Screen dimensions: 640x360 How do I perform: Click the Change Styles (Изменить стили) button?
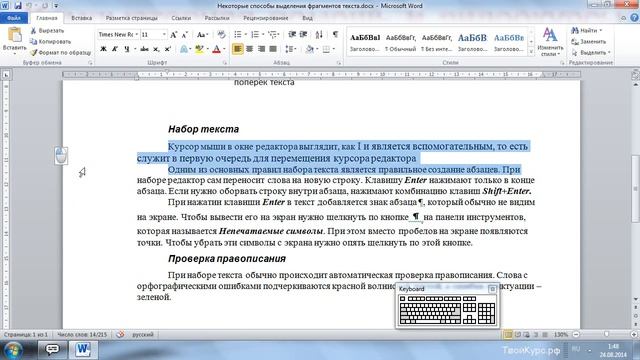click(x=550, y=42)
